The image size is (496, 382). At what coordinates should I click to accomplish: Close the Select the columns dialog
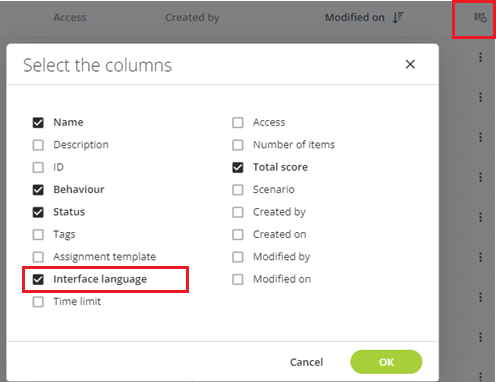[x=410, y=64]
